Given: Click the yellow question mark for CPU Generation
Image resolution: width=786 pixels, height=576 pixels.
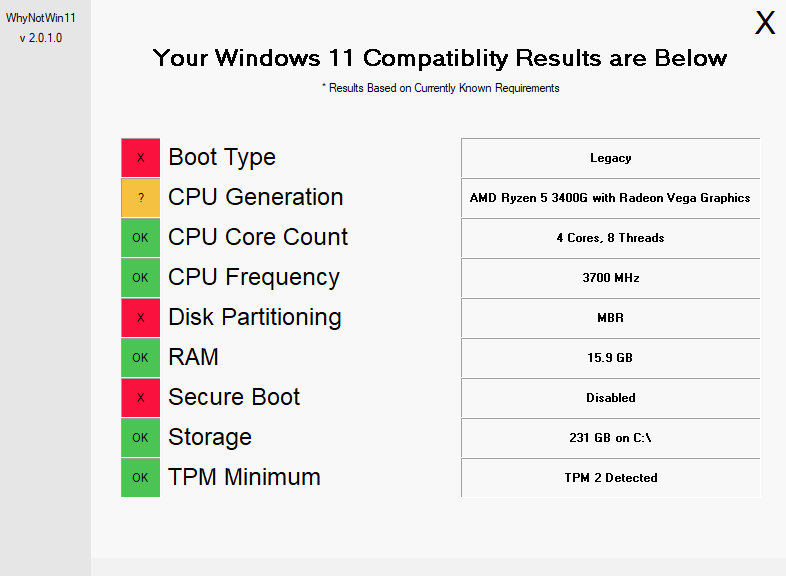Looking at the screenshot, I should 140,198.
